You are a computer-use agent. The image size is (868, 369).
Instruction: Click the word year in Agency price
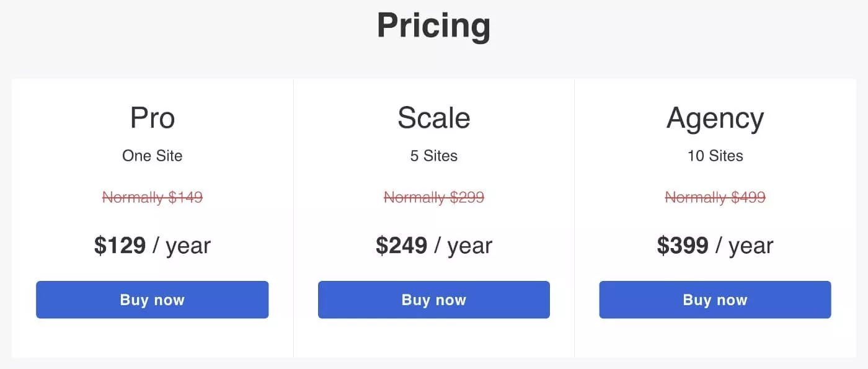click(751, 247)
